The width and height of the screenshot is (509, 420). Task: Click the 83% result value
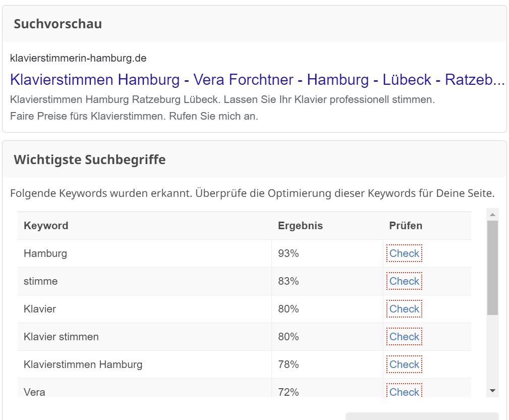point(288,281)
